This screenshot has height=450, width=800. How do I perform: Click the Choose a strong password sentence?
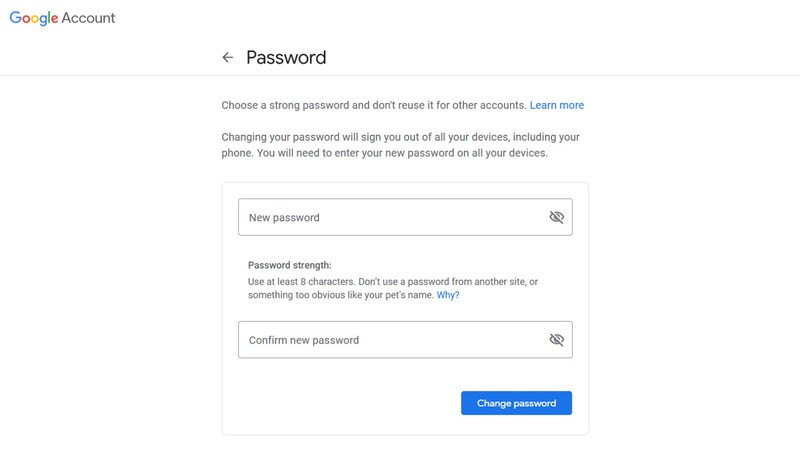coord(373,105)
